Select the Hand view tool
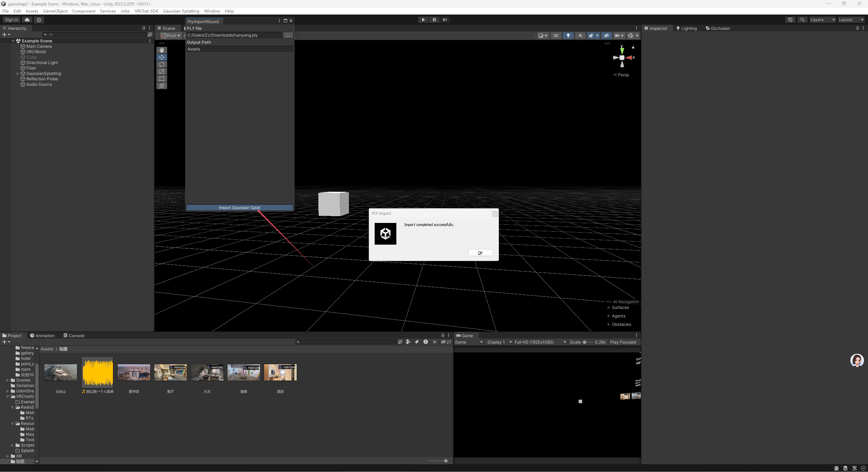The height and width of the screenshot is (472, 868). click(162, 50)
